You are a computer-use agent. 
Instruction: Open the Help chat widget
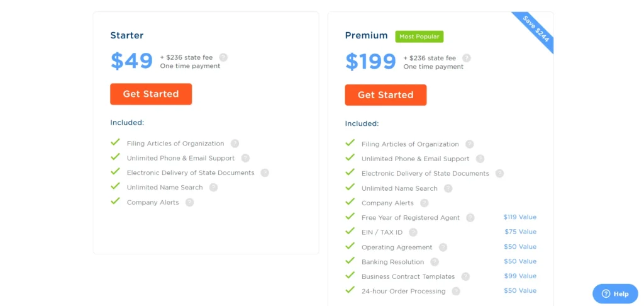pyautogui.click(x=615, y=293)
